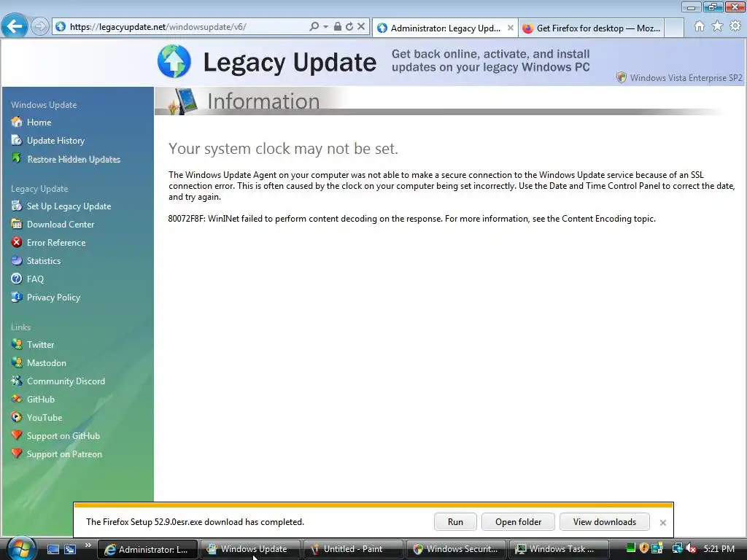This screenshot has height=560, width=747.
Task: Click the Set Up Legacy Update icon
Action: (17, 206)
